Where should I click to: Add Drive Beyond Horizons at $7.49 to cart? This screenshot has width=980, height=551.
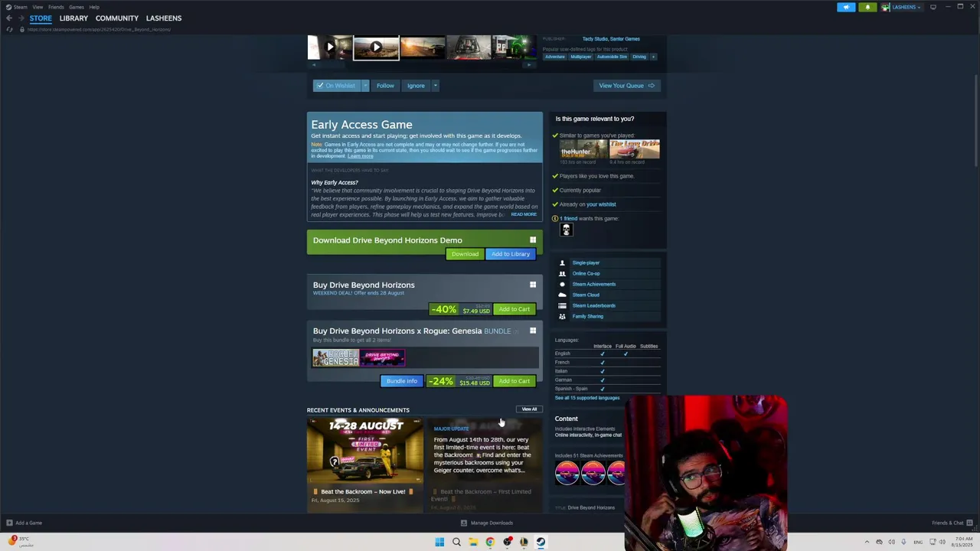[x=514, y=309]
